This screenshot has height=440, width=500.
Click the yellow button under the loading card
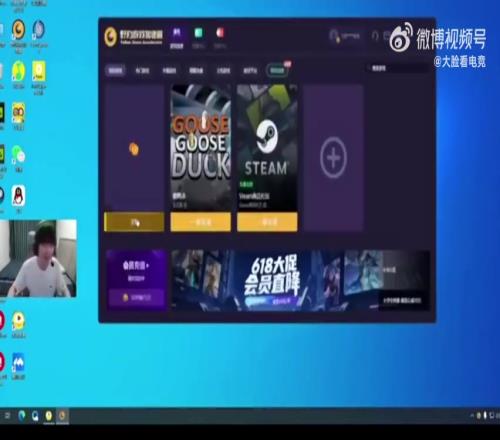[x=134, y=222]
